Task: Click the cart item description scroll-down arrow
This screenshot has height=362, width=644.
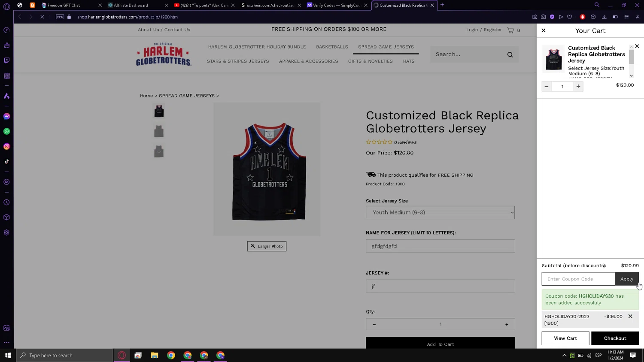Action: click(x=631, y=75)
